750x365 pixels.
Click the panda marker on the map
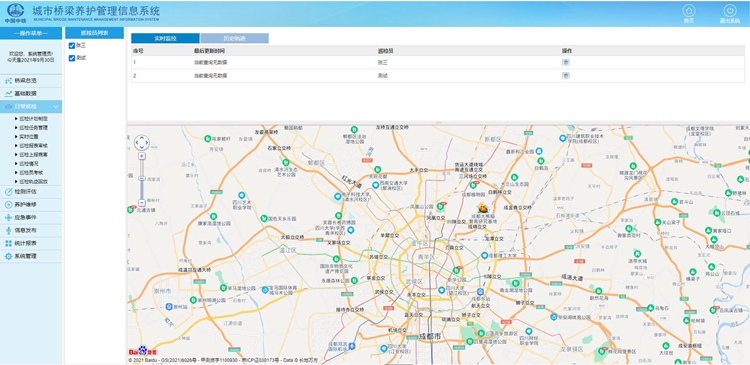click(483, 208)
